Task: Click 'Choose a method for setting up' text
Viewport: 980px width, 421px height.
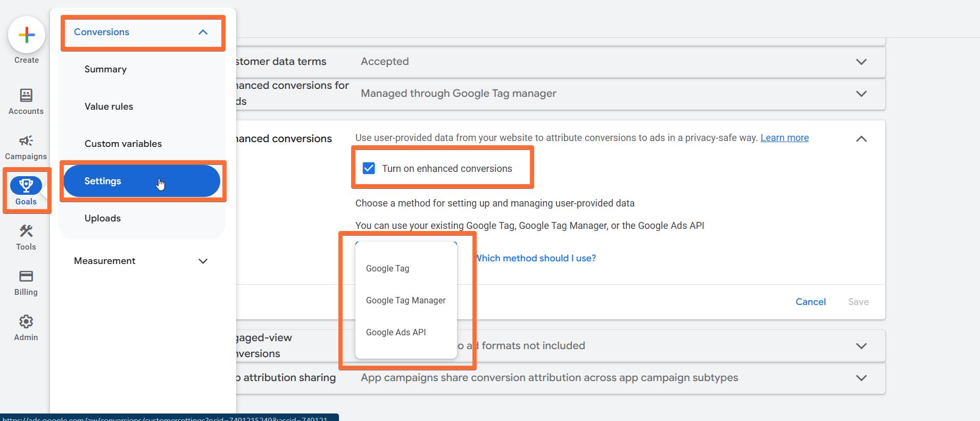Action: [495, 203]
